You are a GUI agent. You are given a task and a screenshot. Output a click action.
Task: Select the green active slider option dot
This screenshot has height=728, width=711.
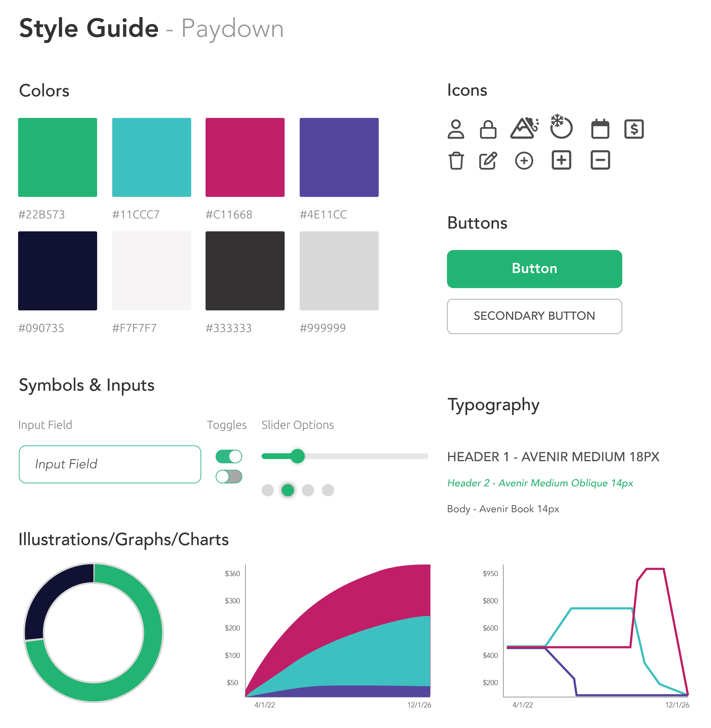point(288,490)
